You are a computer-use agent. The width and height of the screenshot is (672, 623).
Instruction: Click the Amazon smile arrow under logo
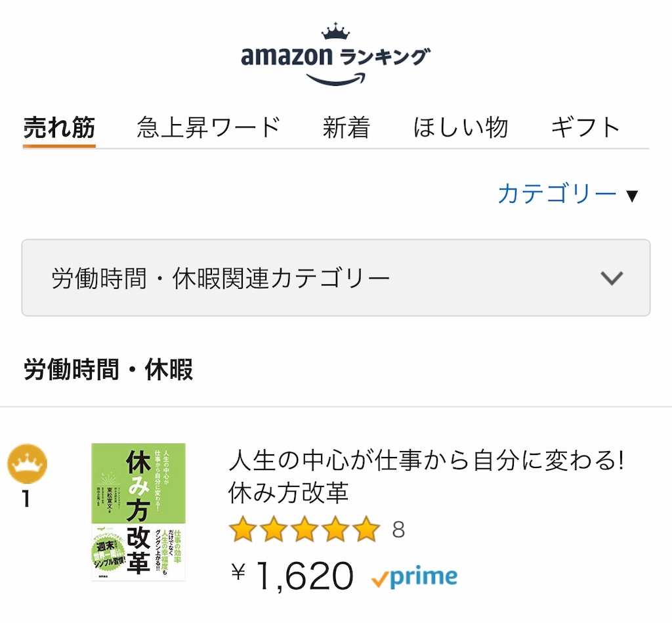335,79
